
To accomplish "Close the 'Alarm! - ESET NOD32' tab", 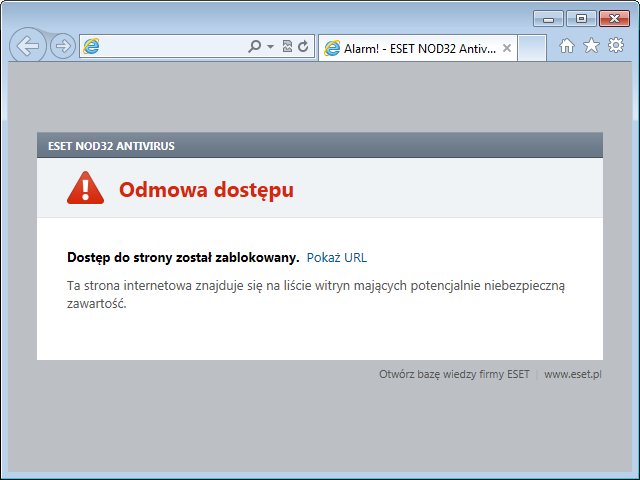I will (507, 48).
